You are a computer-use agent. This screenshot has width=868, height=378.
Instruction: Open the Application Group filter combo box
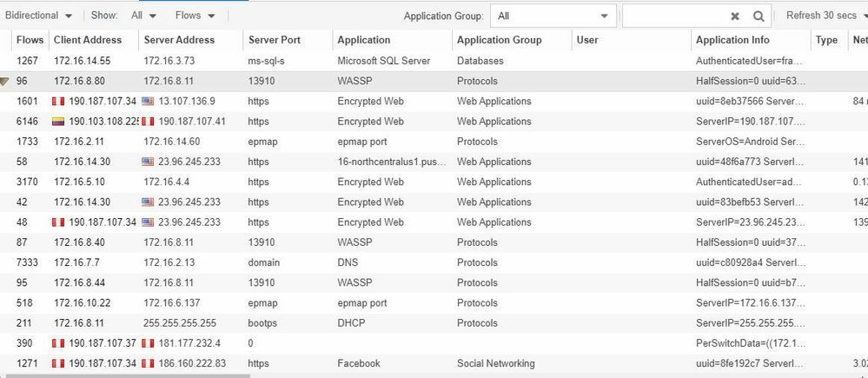click(x=553, y=16)
